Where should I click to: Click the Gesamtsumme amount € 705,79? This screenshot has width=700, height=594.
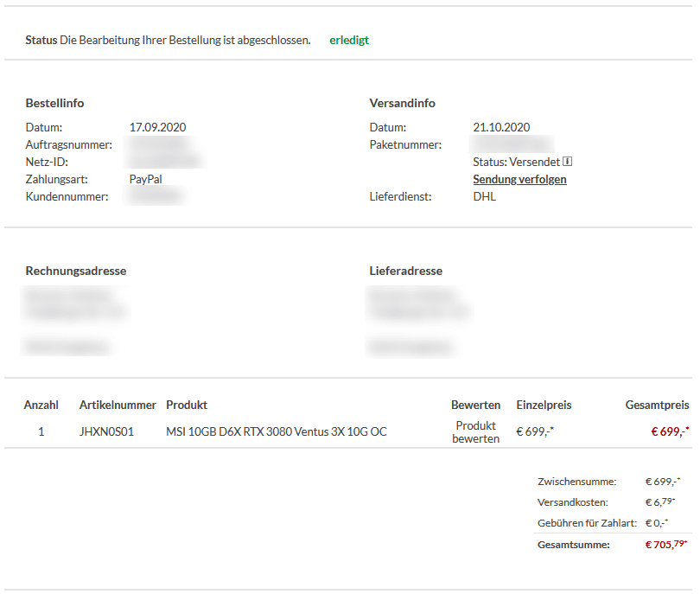click(666, 545)
